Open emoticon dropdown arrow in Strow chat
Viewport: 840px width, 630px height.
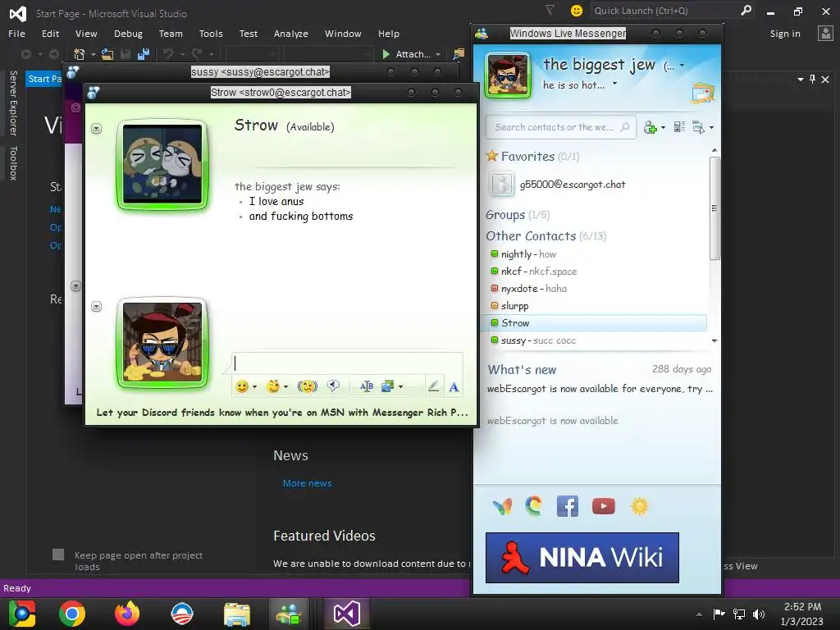[x=254, y=387]
